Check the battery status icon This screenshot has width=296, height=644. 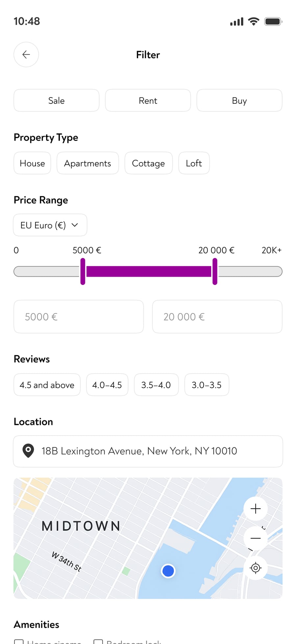[273, 22]
